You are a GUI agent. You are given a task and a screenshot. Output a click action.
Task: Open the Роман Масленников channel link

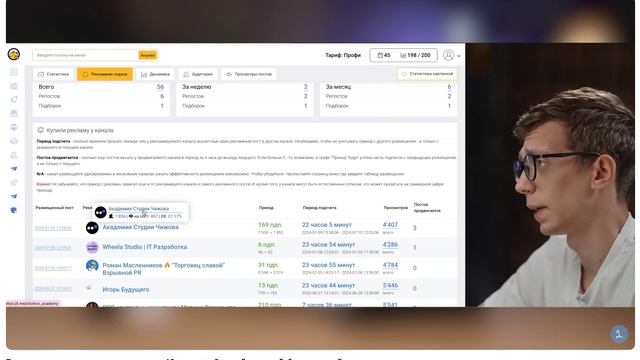tap(164, 269)
